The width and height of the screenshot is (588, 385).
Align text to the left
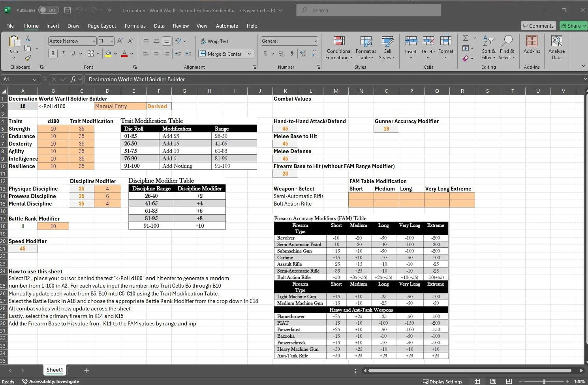coord(146,54)
